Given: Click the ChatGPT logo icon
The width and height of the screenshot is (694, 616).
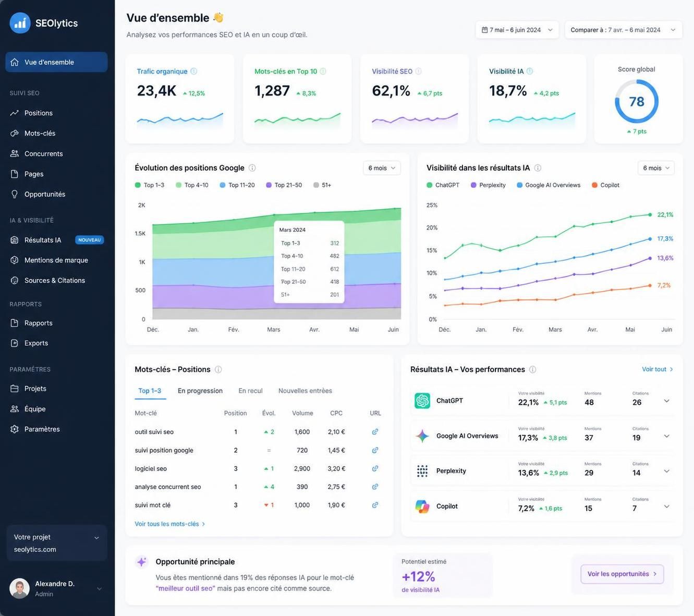Looking at the screenshot, I should pos(422,401).
